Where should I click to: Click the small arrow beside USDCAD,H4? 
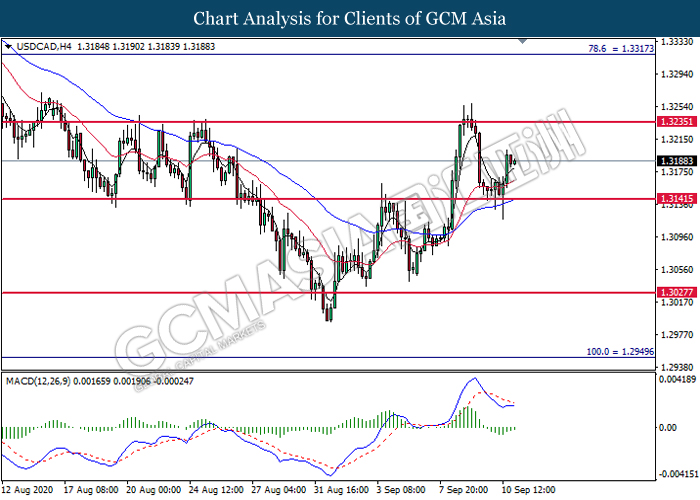pos(8,46)
